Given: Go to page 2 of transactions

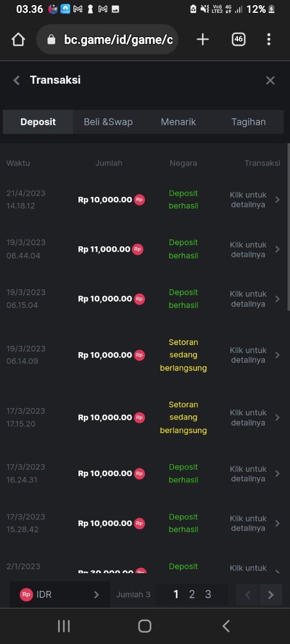Looking at the screenshot, I should pos(192,595).
